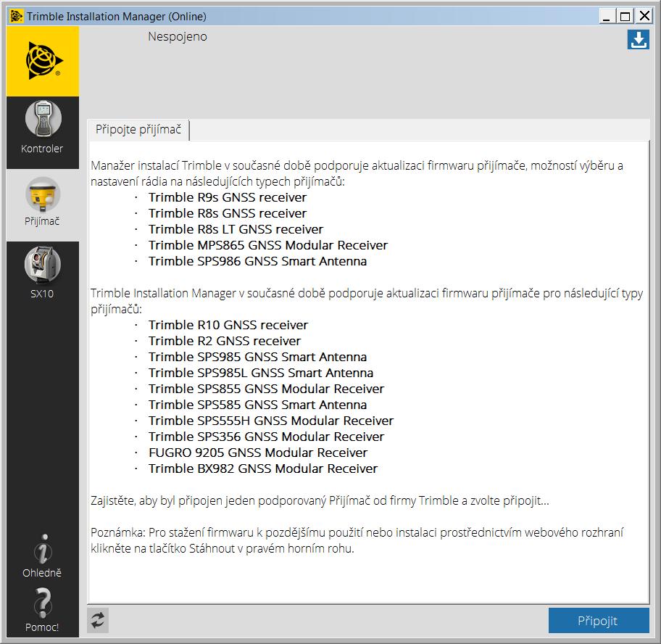Image resolution: width=661 pixels, height=644 pixels.
Task: Select Trimble R10 GNSS receiver line
Action: pos(228,325)
